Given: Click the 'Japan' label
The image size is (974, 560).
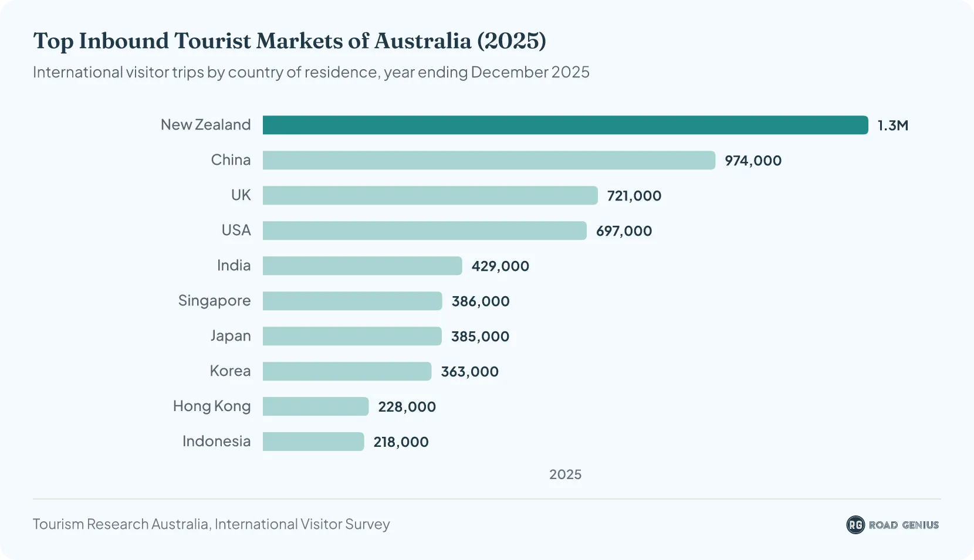Looking at the screenshot, I should pos(231,336).
